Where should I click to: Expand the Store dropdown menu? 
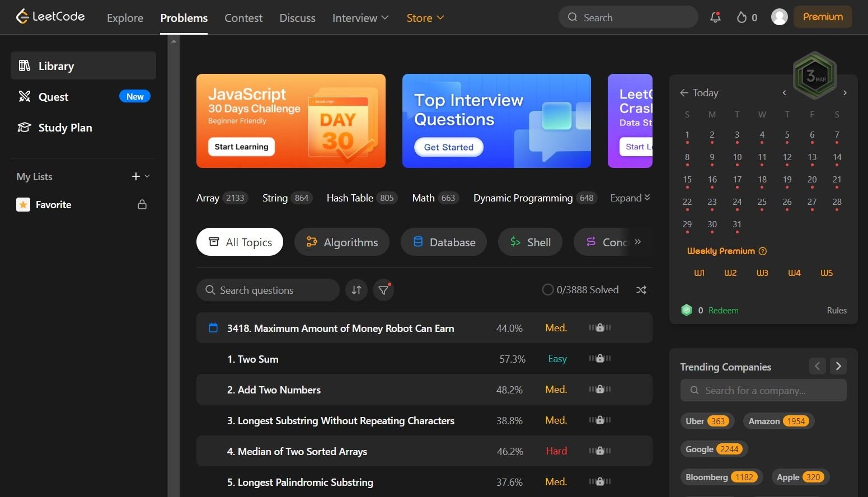click(x=425, y=18)
